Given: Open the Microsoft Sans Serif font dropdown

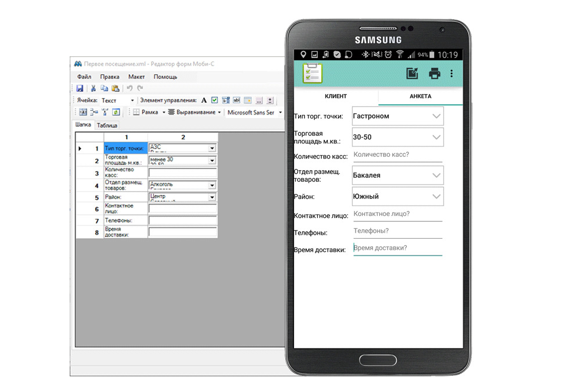Looking at the screenshot, I should pos(280,112).
